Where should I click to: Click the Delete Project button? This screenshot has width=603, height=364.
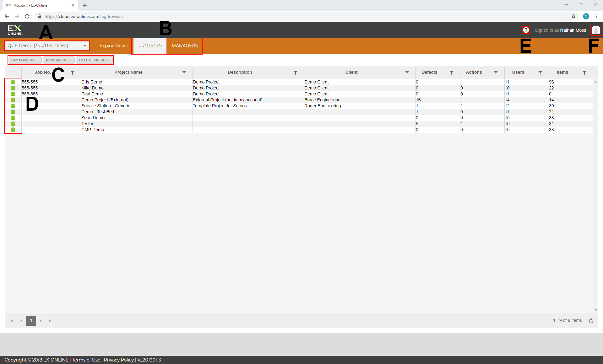(x=94, y=60)
